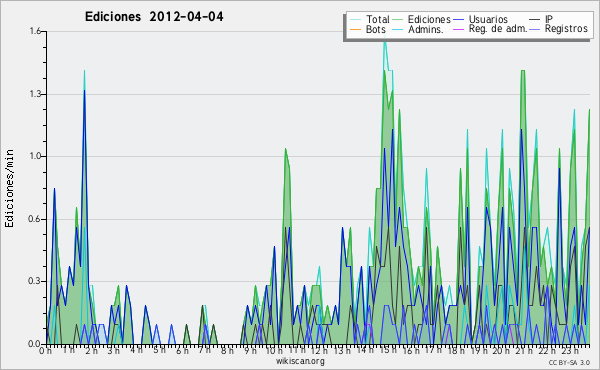Click the Ediciones/min vertical axis label

coord(9,188)
